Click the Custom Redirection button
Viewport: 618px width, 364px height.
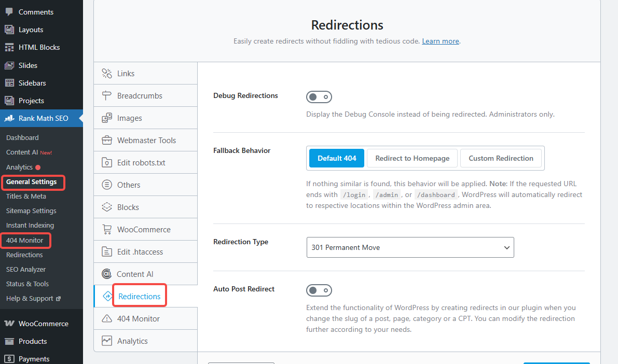(501, 158)
